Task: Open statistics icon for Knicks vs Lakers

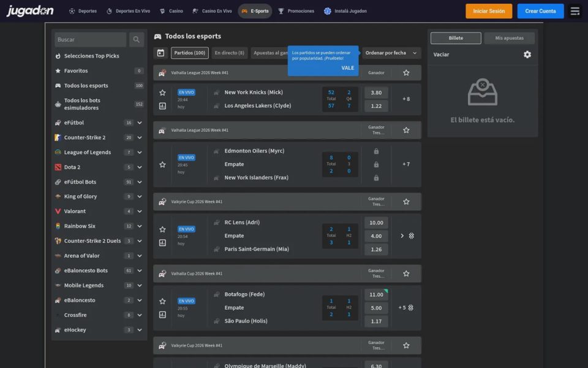Action: 162,106
